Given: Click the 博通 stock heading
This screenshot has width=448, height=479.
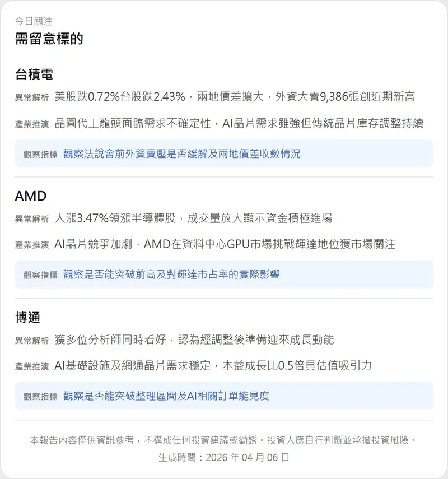Looking at the screenshot, I should pyautogui.click(x=27, y=317).
